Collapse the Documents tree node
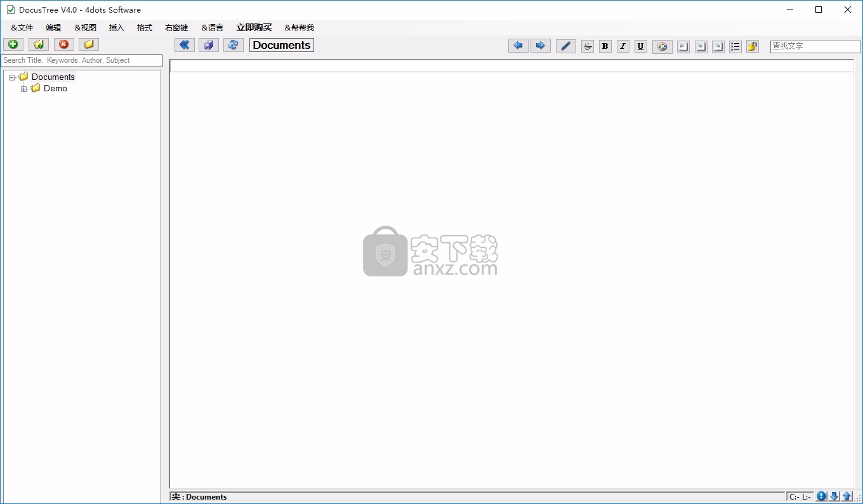The image size is (863, 504). coord(12,77)
